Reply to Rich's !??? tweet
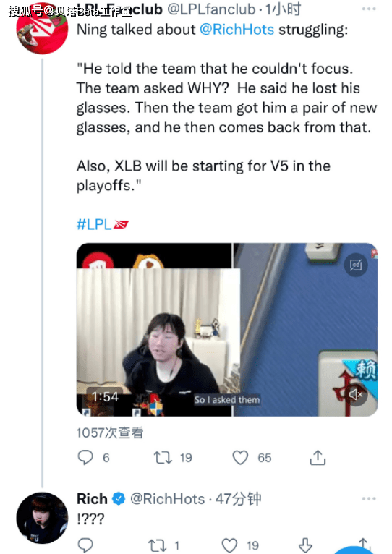This screenshot has height=554, width=392. (x=85, y=545)
